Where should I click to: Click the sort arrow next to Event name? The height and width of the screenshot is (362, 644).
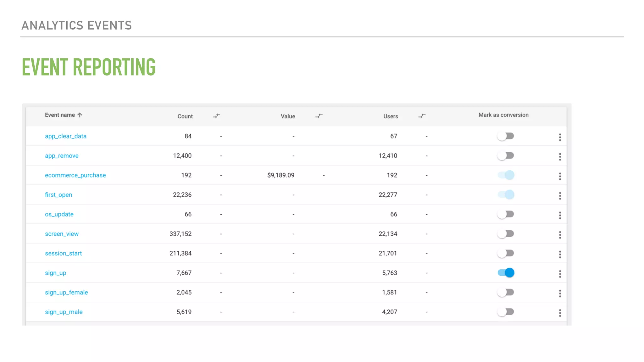(x=80, y=115)
